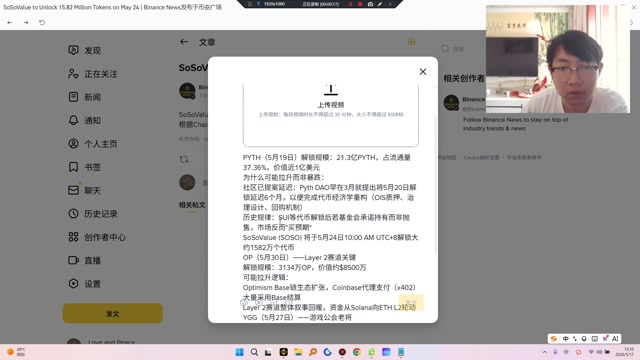Pause the screen recording
The width and height of the screenshot is (640, 360).
(350, 4)
